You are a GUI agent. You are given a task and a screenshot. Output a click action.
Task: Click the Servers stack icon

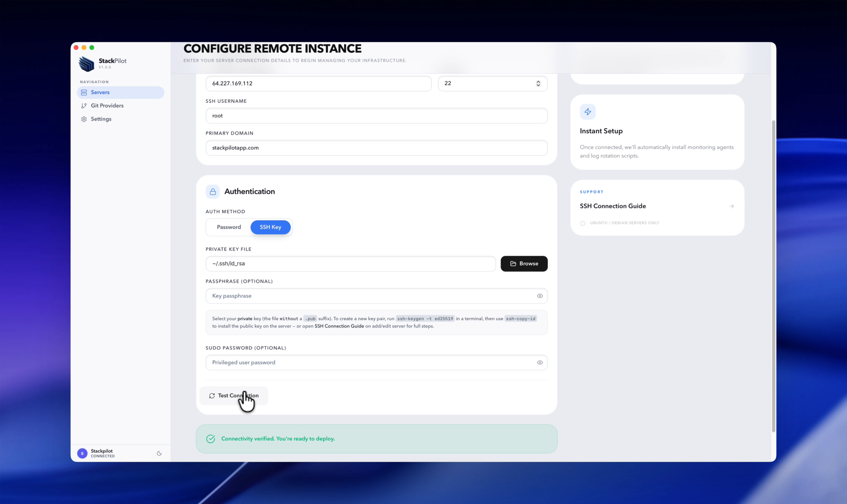(x=84, y=92)
